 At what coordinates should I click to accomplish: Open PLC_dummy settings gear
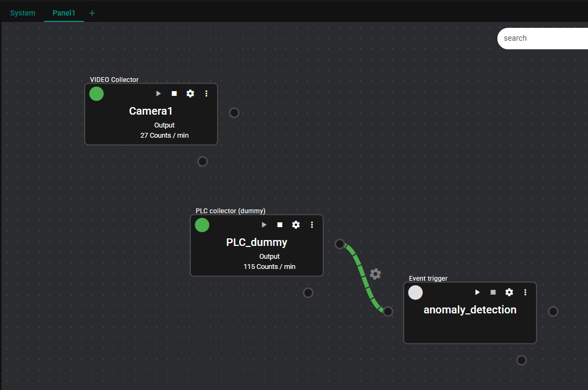[296, 225]
